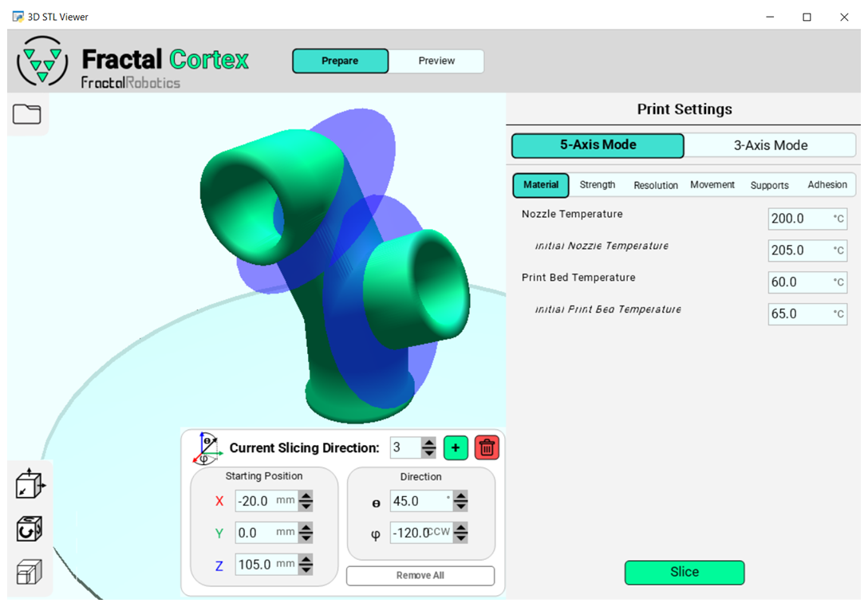This screenshot has width=868, height=607.
Task: Enable 5-Axis Mode
Action: coord(598,145)
